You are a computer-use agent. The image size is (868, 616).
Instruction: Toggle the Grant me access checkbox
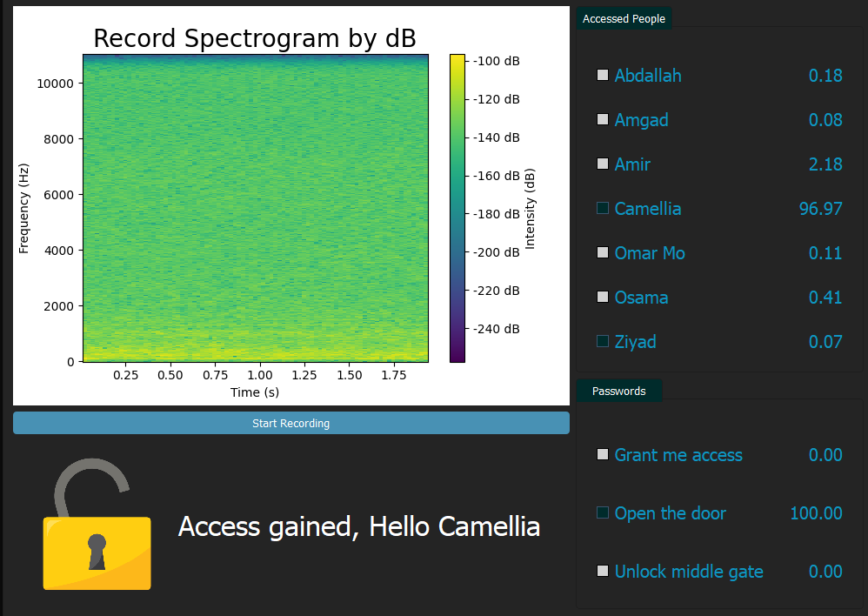click(603, 455)
